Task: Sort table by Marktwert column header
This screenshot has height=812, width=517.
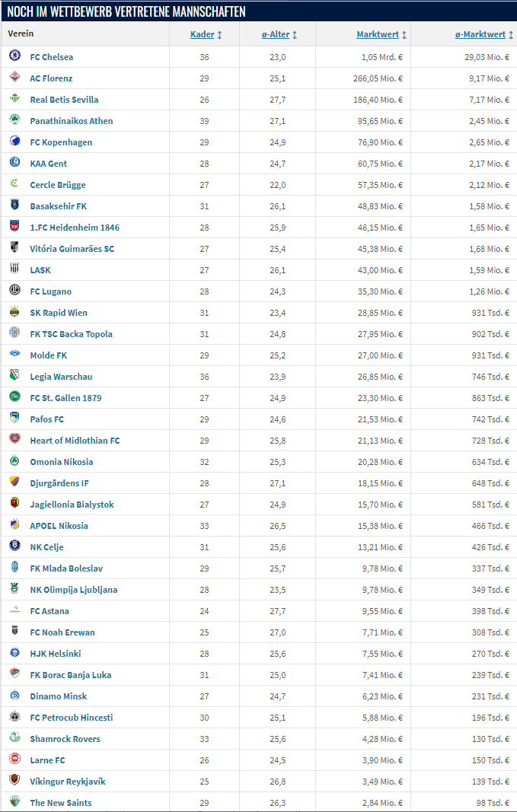Action: coord(378,34)
